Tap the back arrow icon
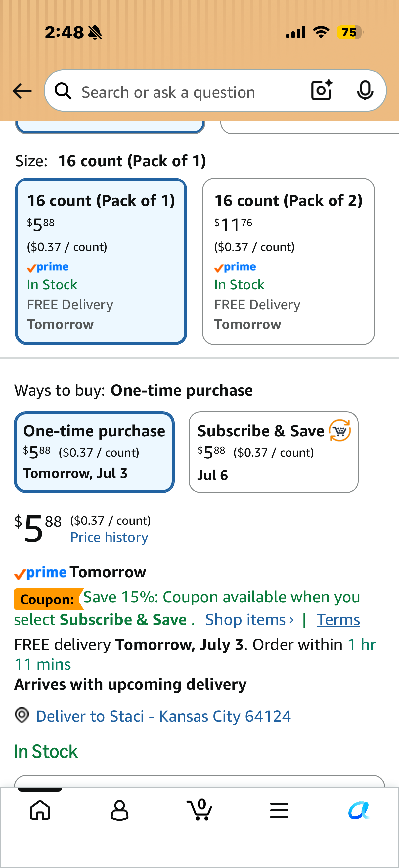399x868 pixels. coord(22,91)
